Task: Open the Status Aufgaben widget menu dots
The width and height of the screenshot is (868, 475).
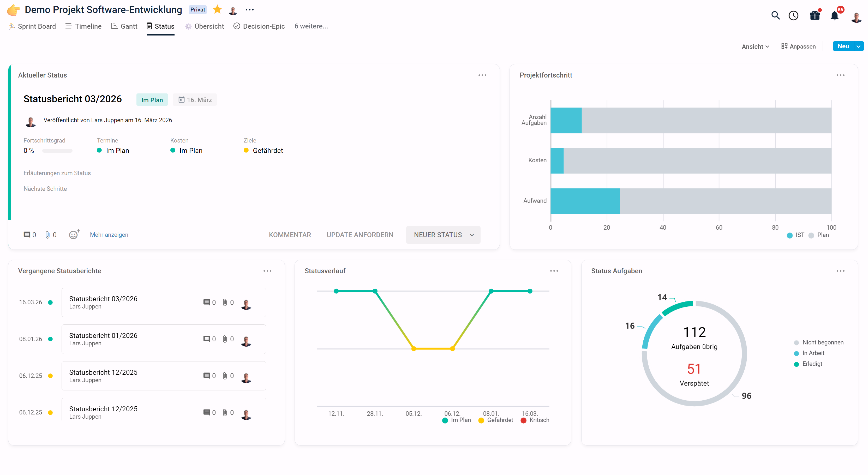Action: tap(840, 271)
